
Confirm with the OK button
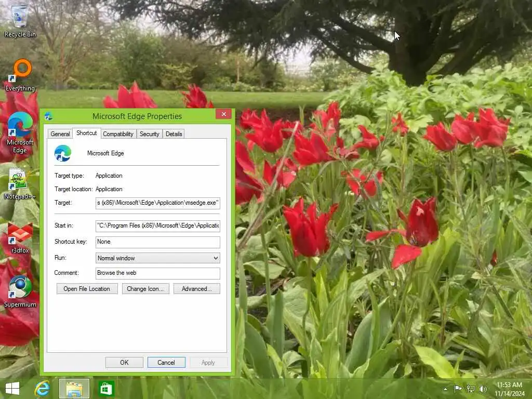click(x=124, y=362)
